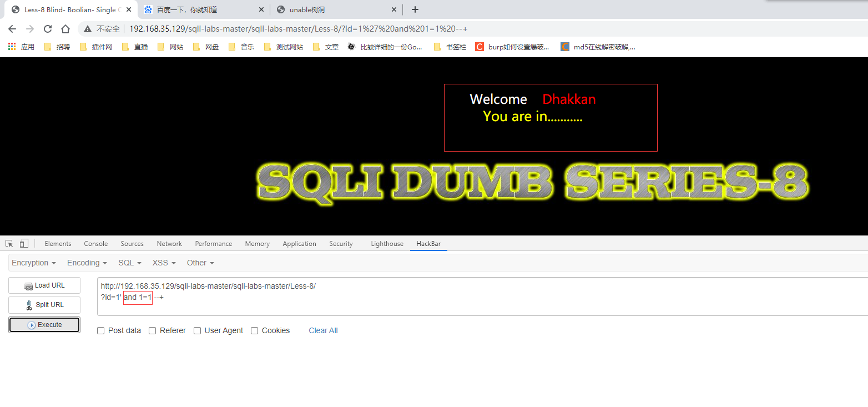Open the 招聘 bookmark folder
Screen dimensions: 868x407
[57, 47]
